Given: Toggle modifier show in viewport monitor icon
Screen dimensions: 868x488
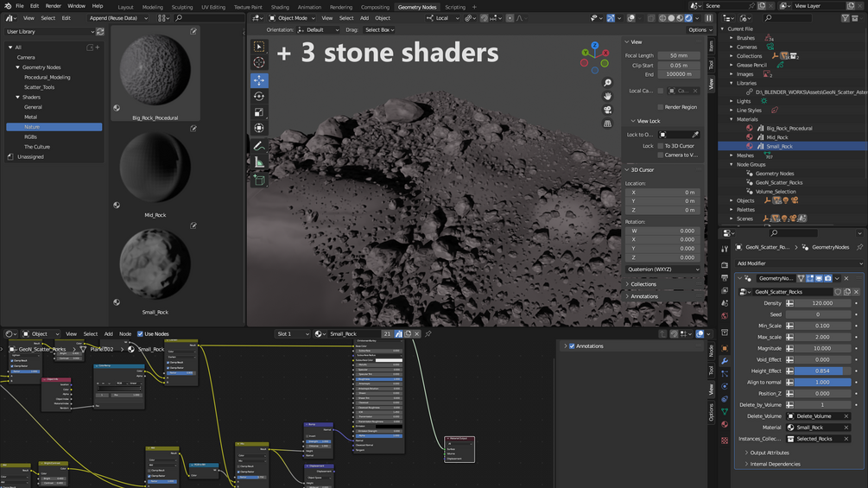Looking at the screenshot, I should point(819,278).
